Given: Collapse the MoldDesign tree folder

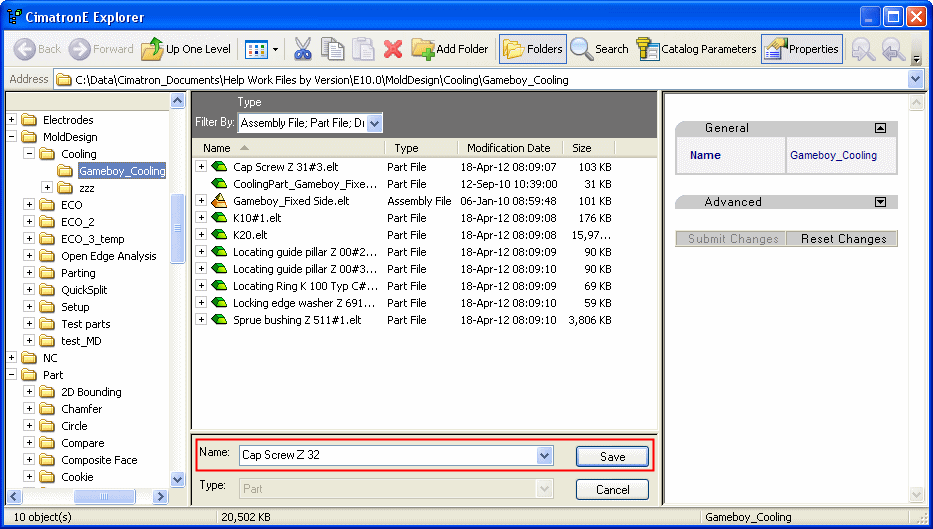Looking at the screenshot, I should (11, 136).
